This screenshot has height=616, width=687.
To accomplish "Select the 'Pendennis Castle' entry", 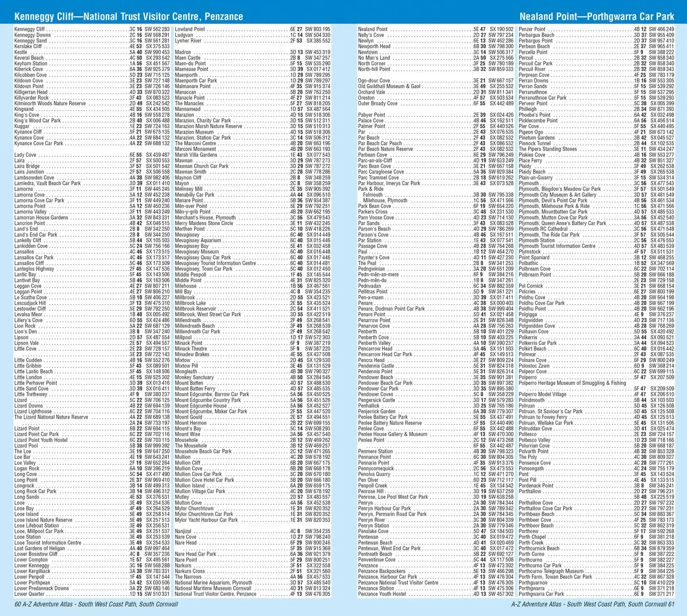I will (x=436, y=366).
